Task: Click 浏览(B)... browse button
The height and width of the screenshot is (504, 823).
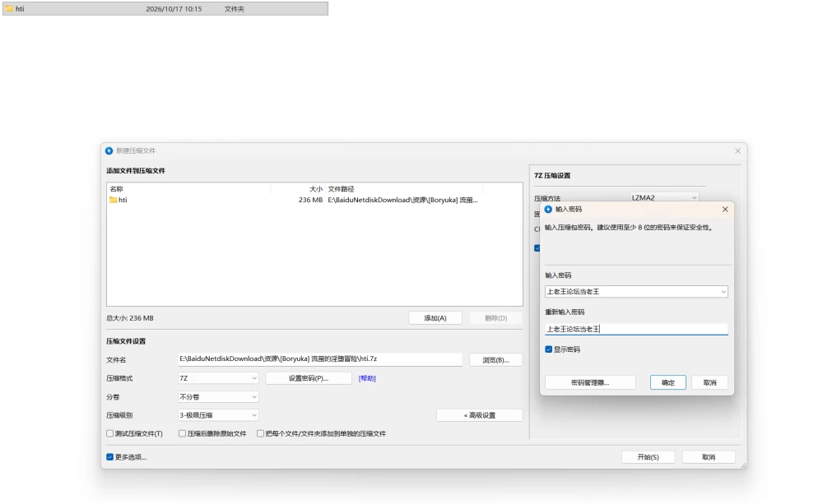Action: tap(495, 360)
